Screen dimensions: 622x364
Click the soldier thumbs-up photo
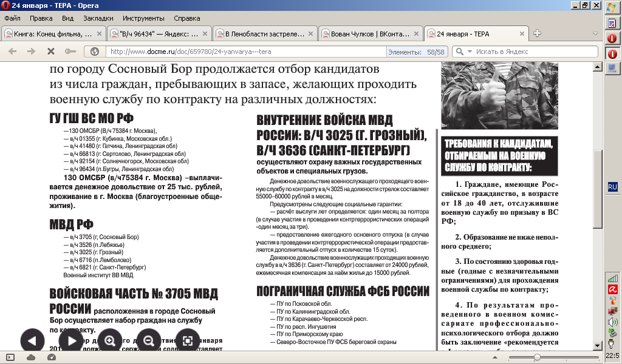(500, 95)
